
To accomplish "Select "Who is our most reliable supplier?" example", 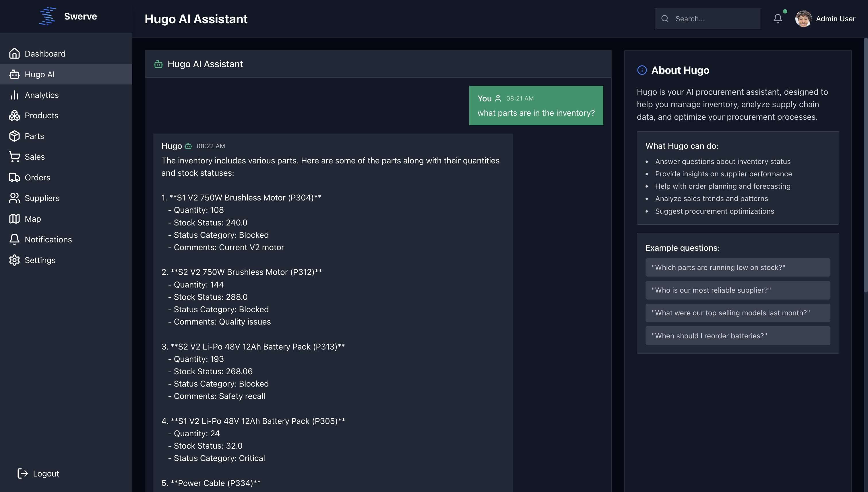I will tap(737, 290).
